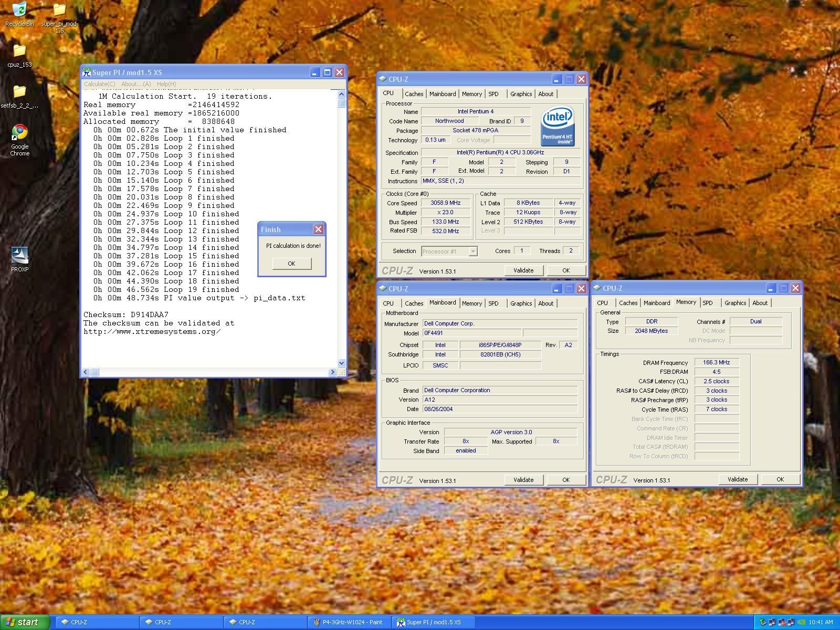This screenshot has width=840, height=630.
Task: Open the Windows start menu
Action: click(x=25, y=622)
